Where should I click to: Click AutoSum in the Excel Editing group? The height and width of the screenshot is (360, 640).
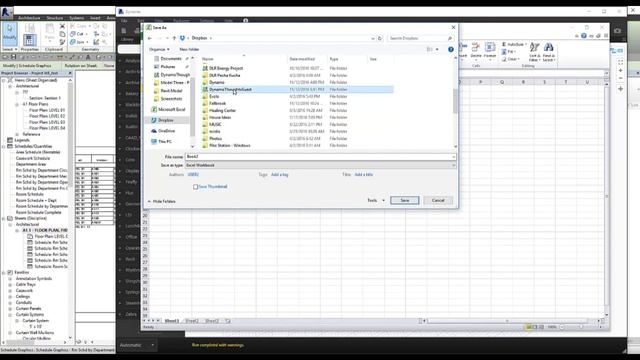tap(514, 44)
